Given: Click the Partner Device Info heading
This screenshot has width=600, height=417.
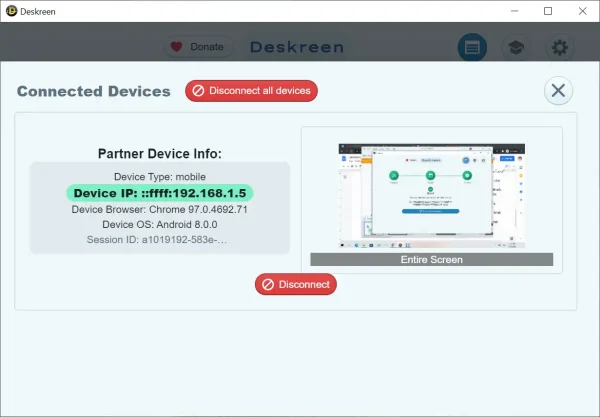Looking at the screenshot, I should click(x=160, y=153).
